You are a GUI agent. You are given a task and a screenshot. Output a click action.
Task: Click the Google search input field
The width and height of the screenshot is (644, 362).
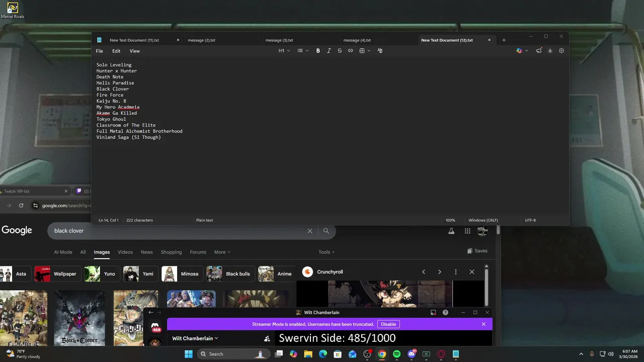179,231
